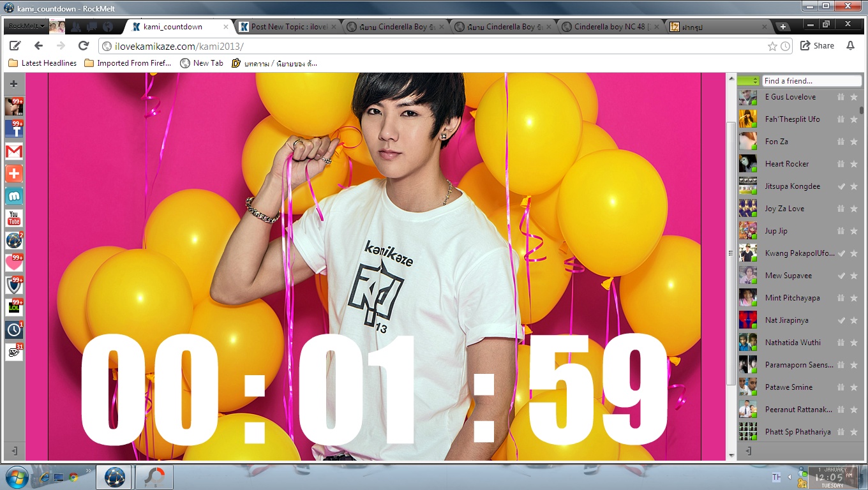Click the checkmark icon next to Kwang PakapolUfo
868x490 pixels.
click(x=841, y=253)
